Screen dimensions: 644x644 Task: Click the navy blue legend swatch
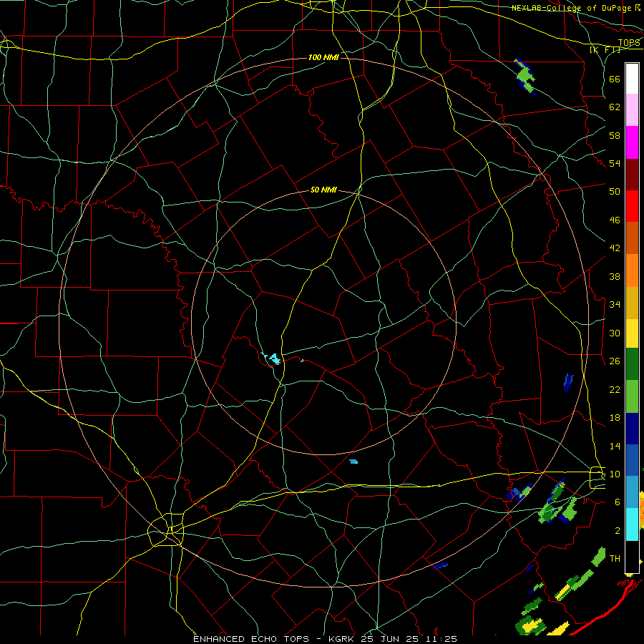tap(632, 429)
